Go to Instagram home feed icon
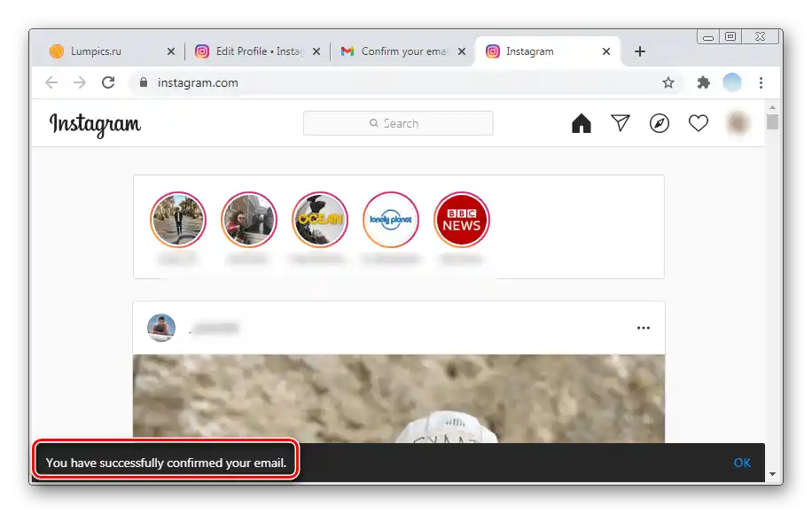 pyautogui.click(x=581, y=123)
